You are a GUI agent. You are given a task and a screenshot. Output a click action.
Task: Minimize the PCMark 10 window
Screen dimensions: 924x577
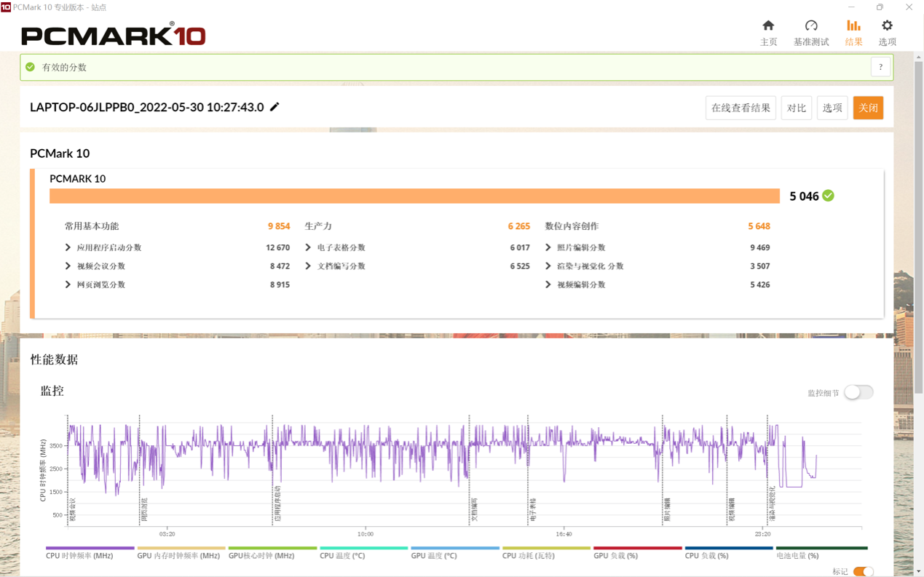point(851,7)
